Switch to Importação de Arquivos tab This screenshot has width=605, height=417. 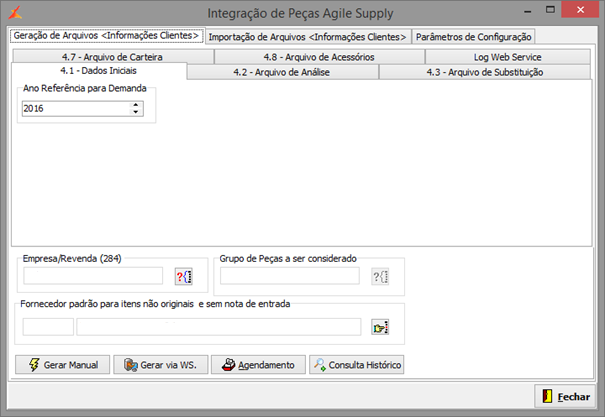pos(308,37)
